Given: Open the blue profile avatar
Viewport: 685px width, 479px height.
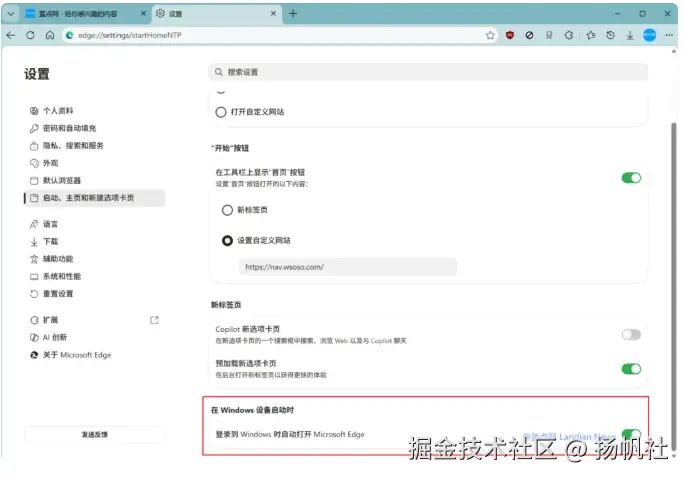Looking at the screenshot, I should point(650,35).
